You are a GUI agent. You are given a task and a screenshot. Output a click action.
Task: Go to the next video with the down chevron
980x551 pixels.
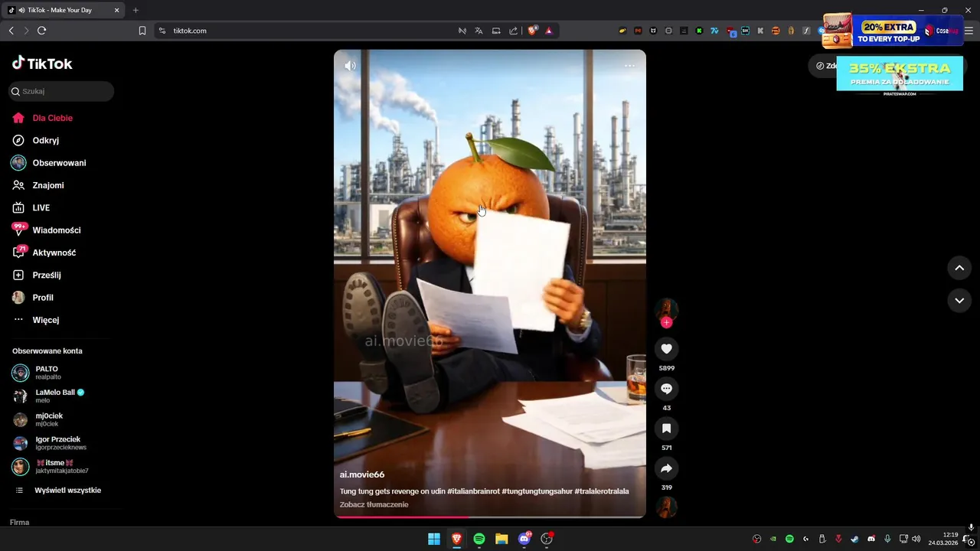tap(959, 301)
